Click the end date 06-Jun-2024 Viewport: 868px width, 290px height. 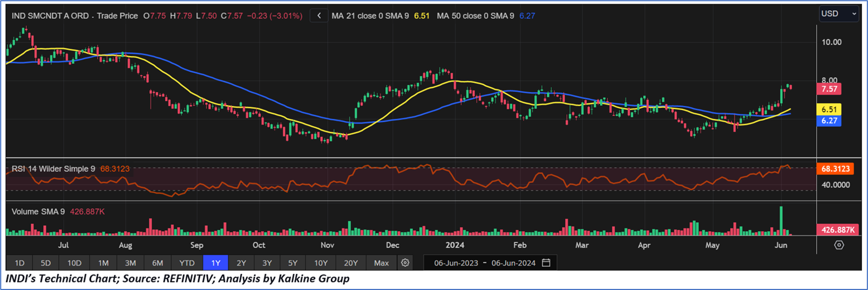[x=513, y=263]
